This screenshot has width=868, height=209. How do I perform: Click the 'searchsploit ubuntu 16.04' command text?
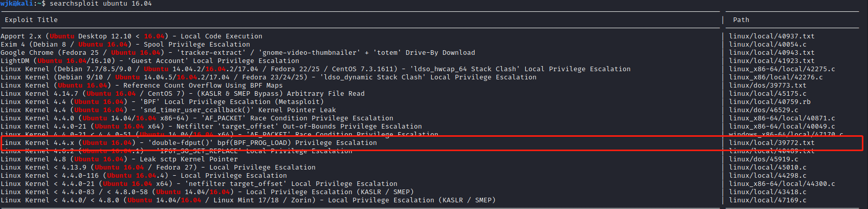(101, 4)
